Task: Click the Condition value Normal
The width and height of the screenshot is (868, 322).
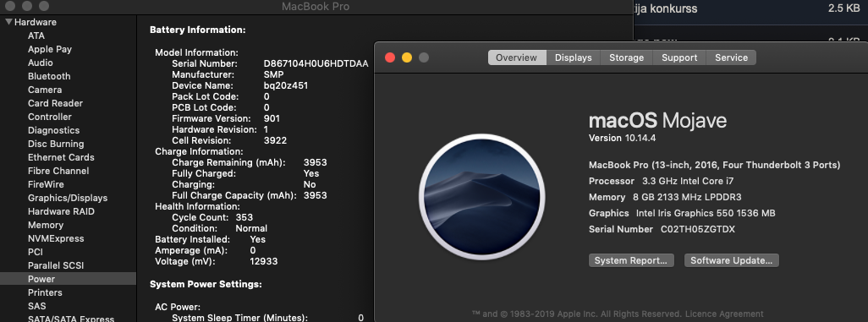Action: [x=251, y=228]
